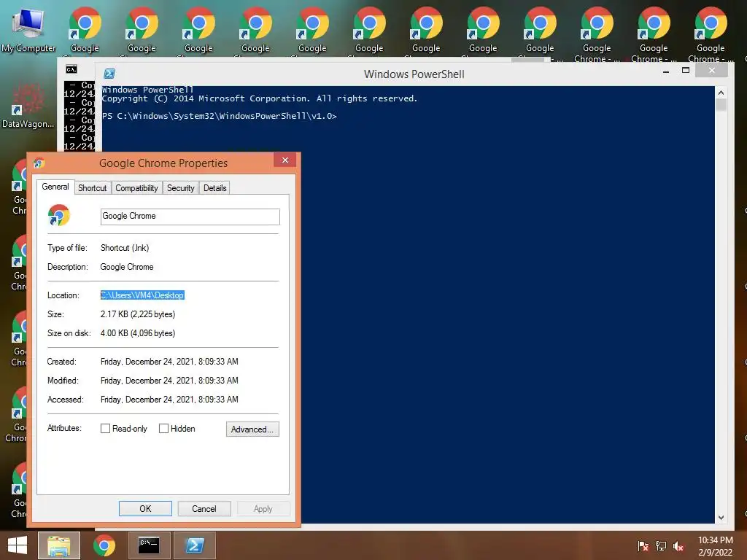Click the 'Windows PowerShell' window title text

(x=414, y=74)
